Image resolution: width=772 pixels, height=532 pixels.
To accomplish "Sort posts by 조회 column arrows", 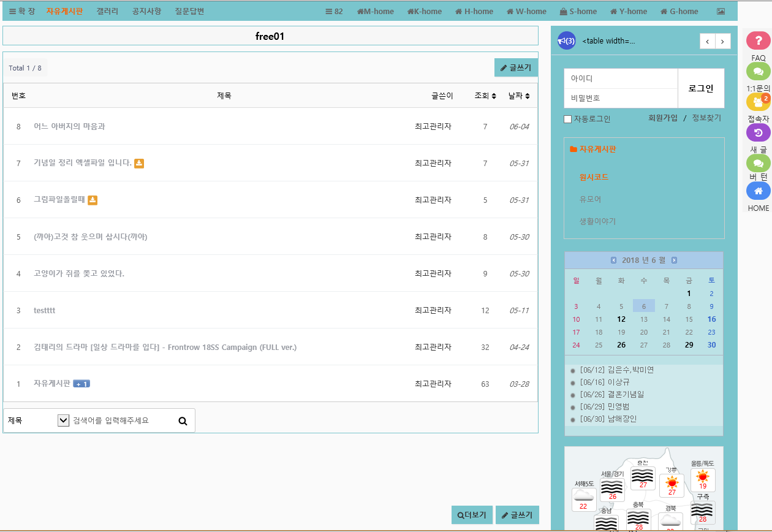I will click(494, 96).
